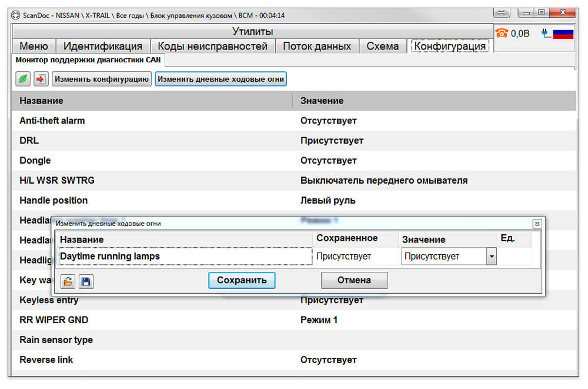The width and height of the screenshot is (588, 389).
Task: Close the daytime running lamps dialog
Action: click(537, 224)
